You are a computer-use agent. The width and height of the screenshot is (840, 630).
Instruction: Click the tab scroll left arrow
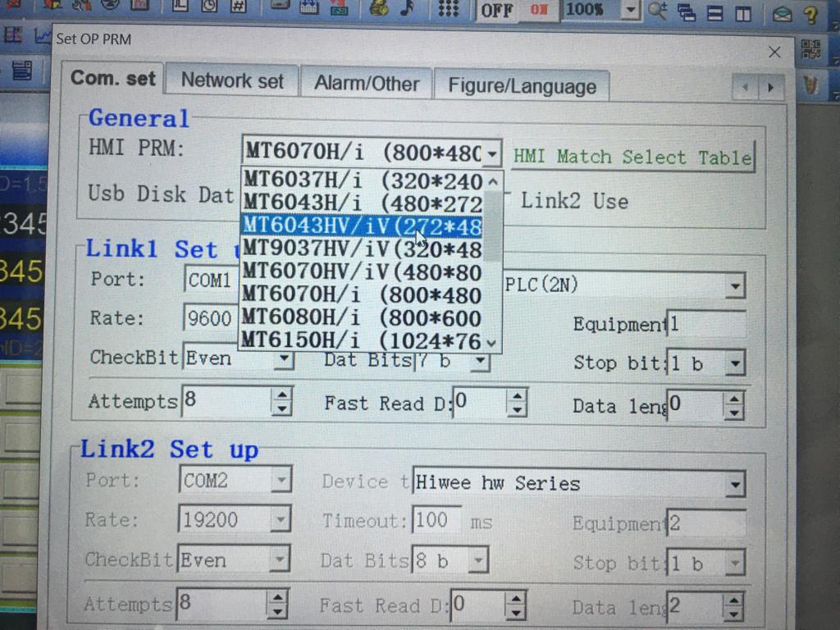[x=745, y=87]
